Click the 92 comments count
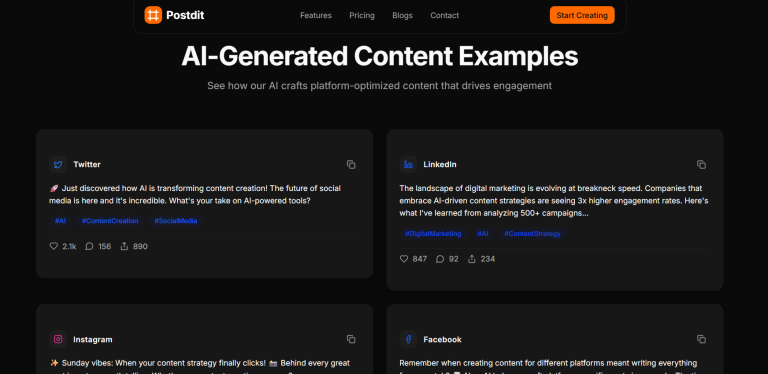This screenshot has width=768, height=374. click(x=454, y=259)
